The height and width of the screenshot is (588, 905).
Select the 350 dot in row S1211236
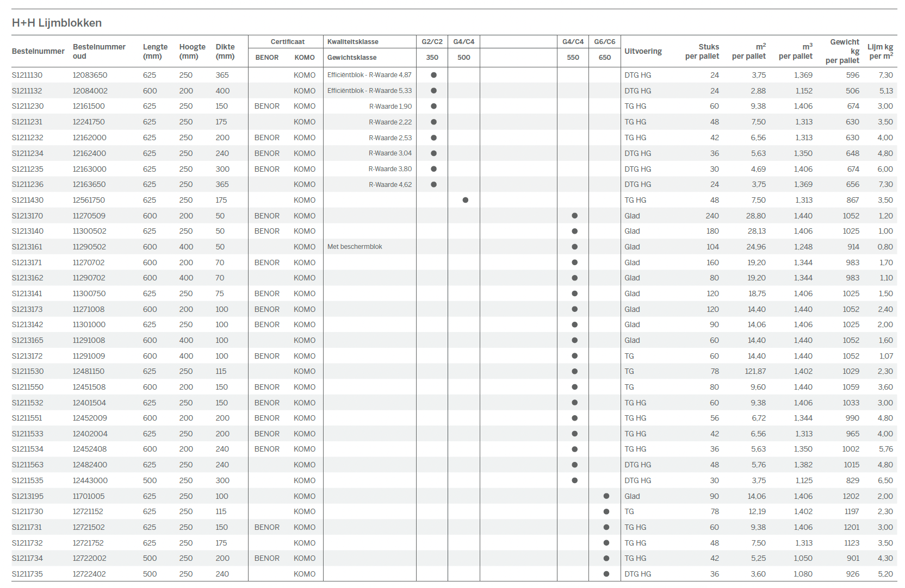coord(433,184)
